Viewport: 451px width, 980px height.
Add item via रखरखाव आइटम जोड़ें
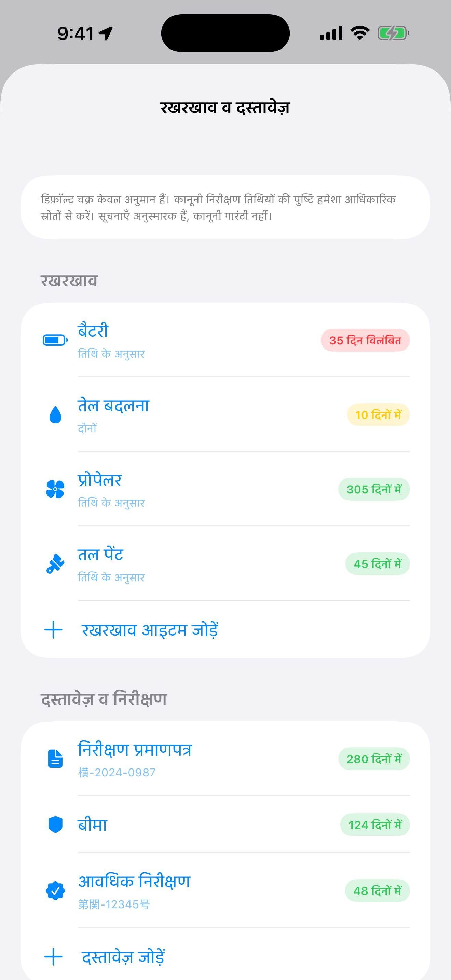[x=225, y=630]
